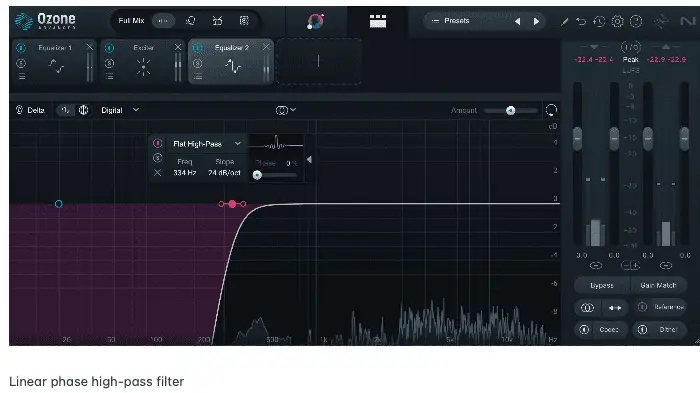This screenshot has height=393, width=700.
Task: Open the Exciter module presets list icon
Action: (x=109, y=76)
